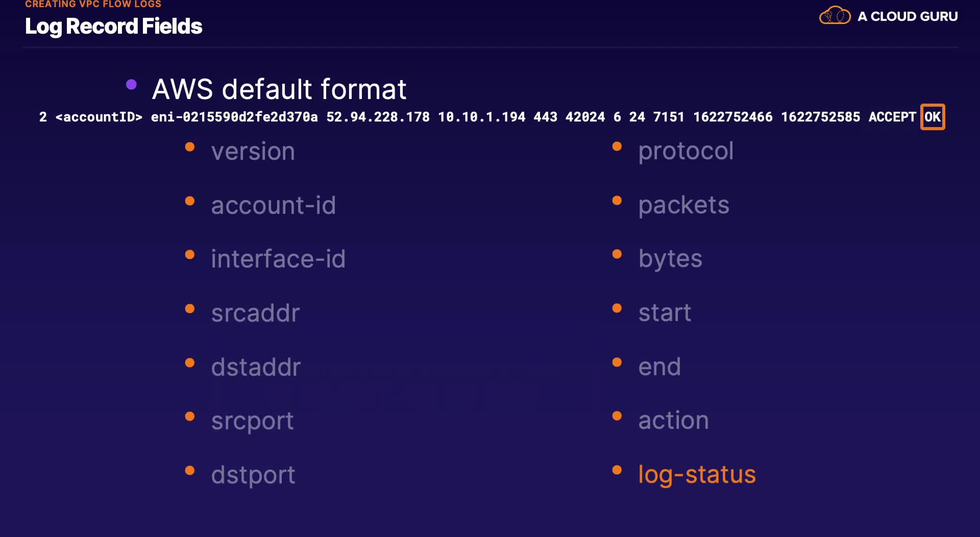Click the start field text

pos(665,313)
